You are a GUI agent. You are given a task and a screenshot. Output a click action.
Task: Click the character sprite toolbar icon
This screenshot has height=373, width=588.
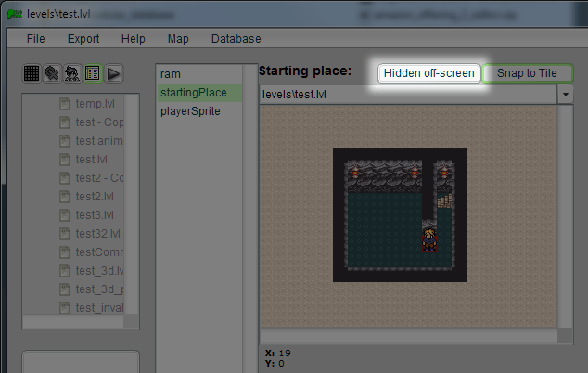pyautogui.click(x=72, y=72)
